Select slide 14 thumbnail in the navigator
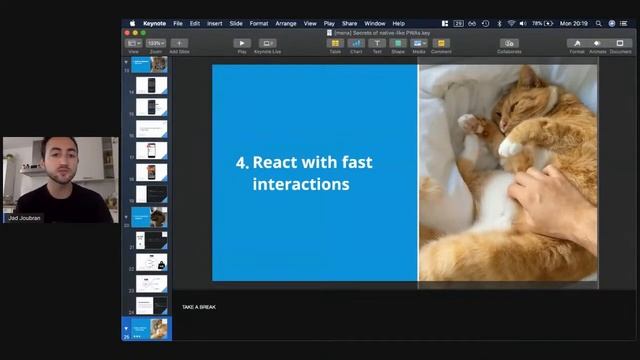The height and width of the screenshot is (360, 640). 151,85
